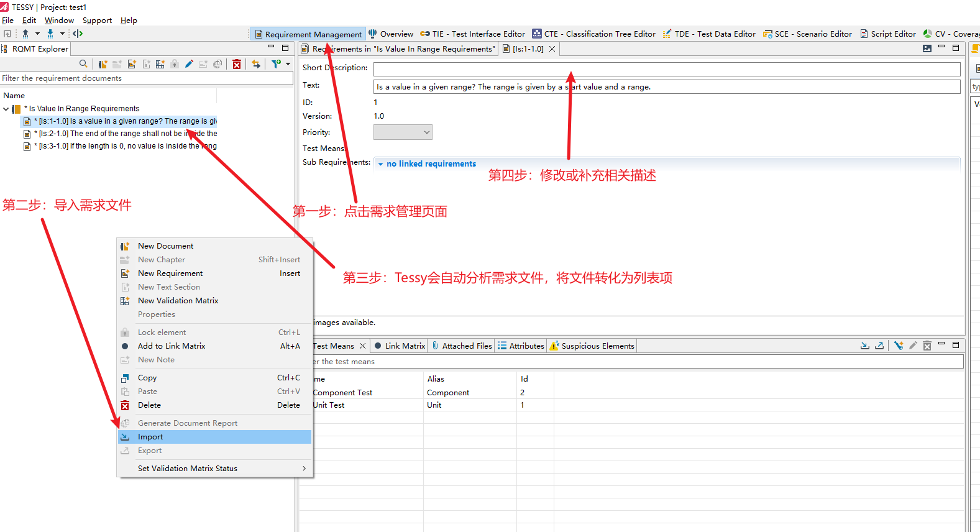This screenshot has width=980, height=532.
Task: Click the grey trash icon in Test Means toolbar
Action: tap(927, 346)
